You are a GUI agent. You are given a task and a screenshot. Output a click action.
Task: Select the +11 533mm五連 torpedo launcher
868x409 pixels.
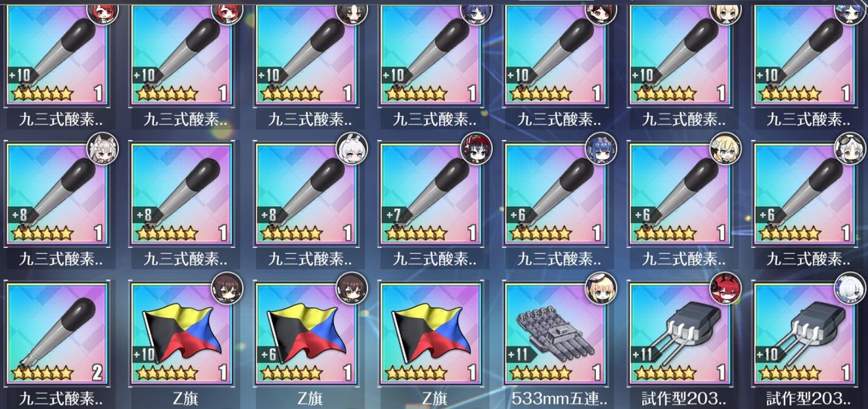click(556, 334)
